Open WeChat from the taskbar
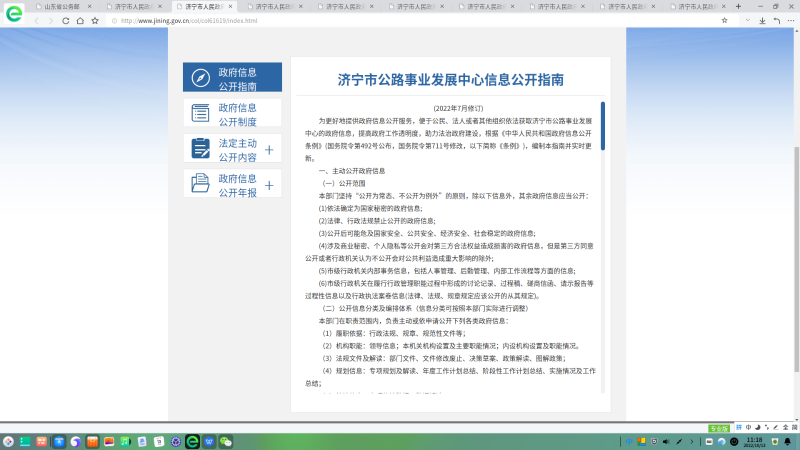Image resolution: width=800 pixels, height=450 pixels. tap(226, 441)
